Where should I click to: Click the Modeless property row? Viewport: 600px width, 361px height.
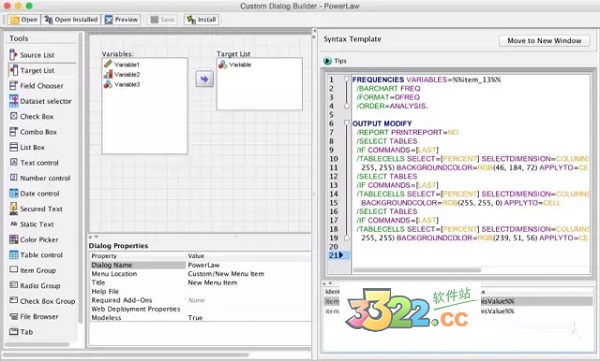coord(200,318)
